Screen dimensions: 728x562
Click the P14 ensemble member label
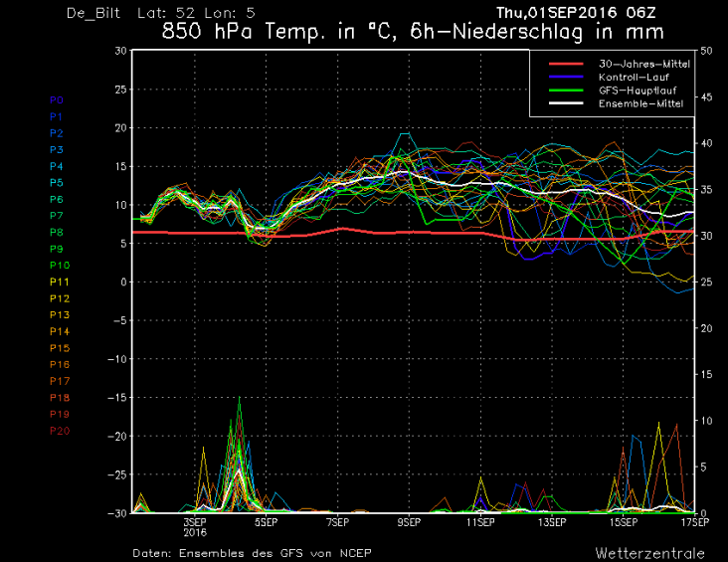click(60, 331)
